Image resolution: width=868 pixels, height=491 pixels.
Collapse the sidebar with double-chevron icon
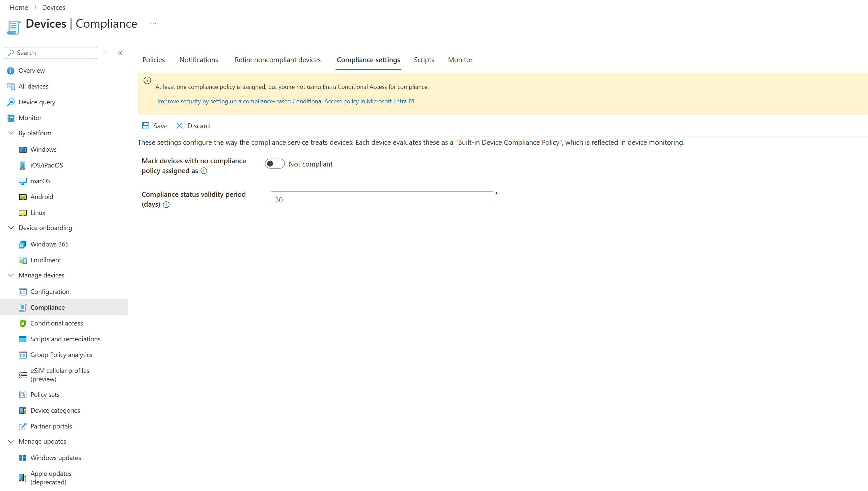(120, 53)
